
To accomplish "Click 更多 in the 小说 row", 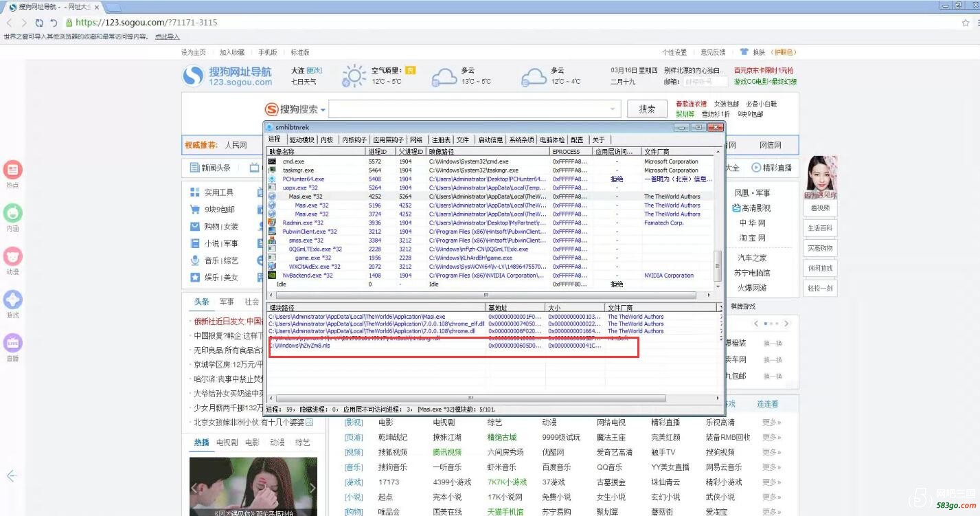I will (x=771, y=497).
